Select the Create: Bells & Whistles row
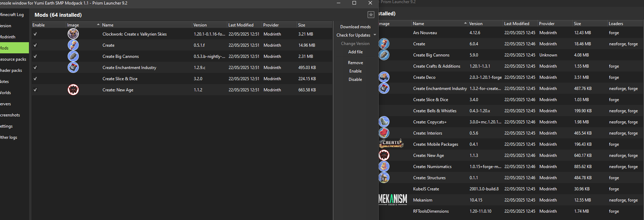644x220 pixels. [x=511, y=111]
